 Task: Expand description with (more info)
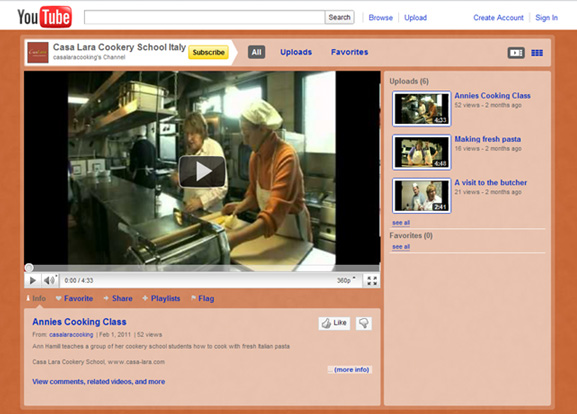tap(350, 369)
